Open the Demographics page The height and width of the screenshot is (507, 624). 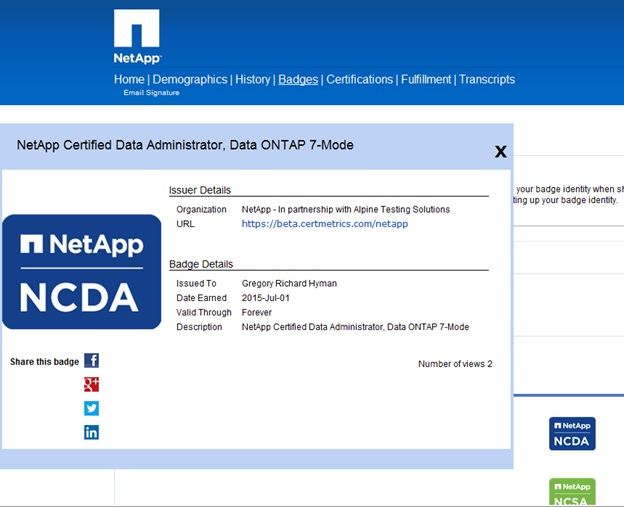click(190, 79)
